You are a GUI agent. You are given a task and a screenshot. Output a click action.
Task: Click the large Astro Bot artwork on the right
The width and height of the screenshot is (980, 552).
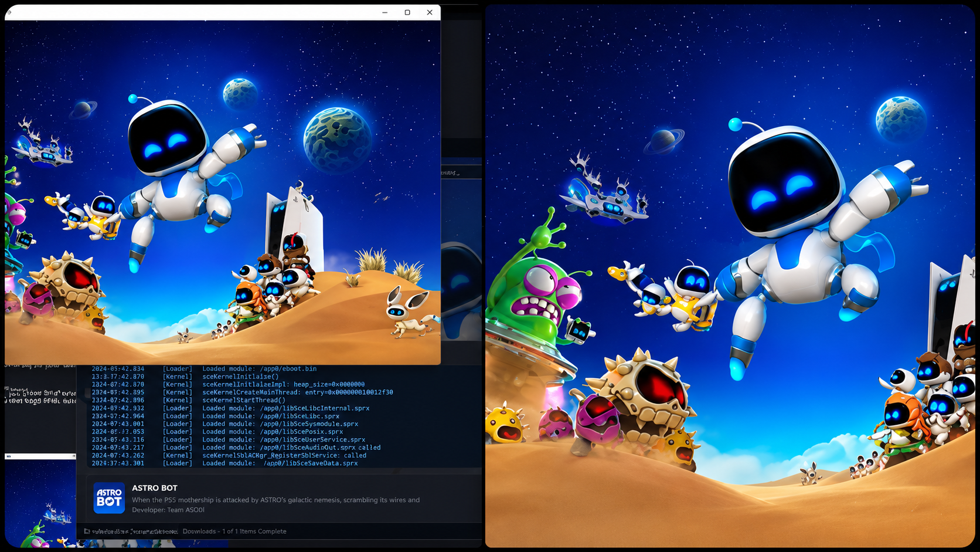(x=730, y=276)
